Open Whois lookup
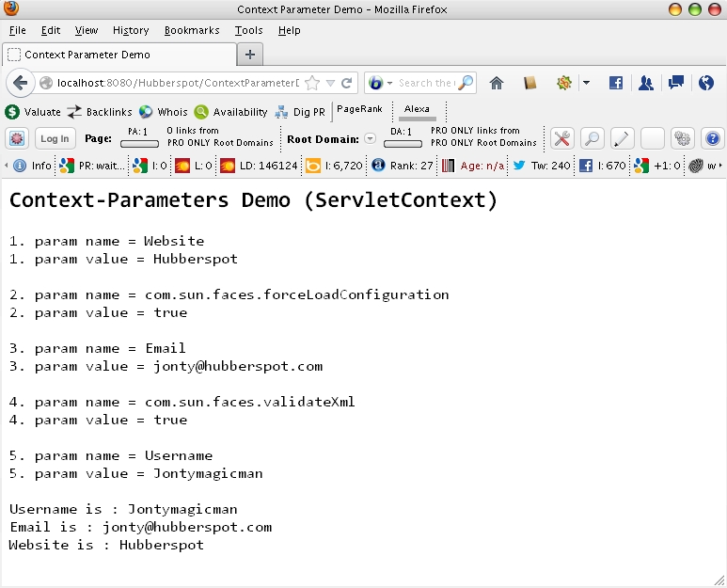This screenshot has height=588, width=727. 164,112
